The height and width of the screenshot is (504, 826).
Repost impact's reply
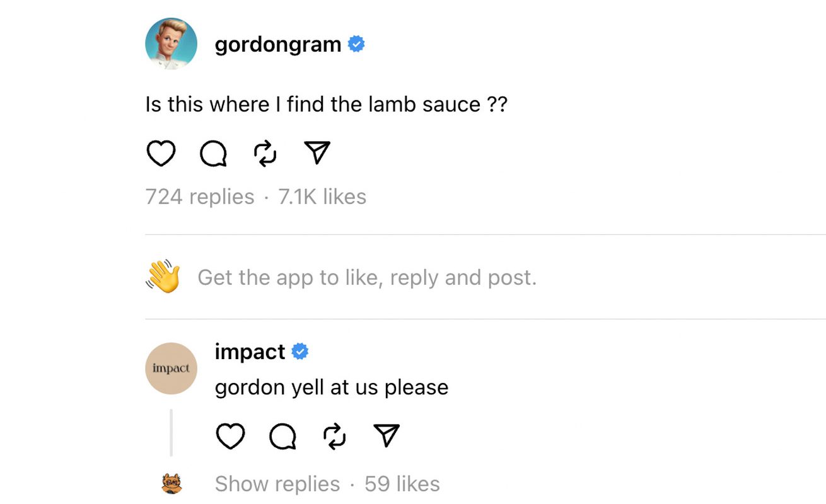pos(334,436)
